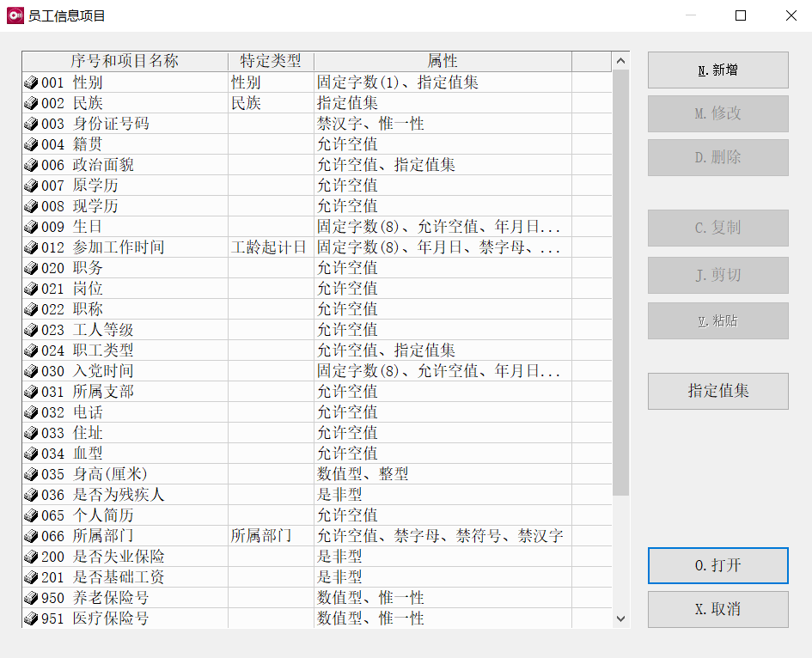
Task: Click the tag icon beside 001 性别
Action: (x=29, y=82)
